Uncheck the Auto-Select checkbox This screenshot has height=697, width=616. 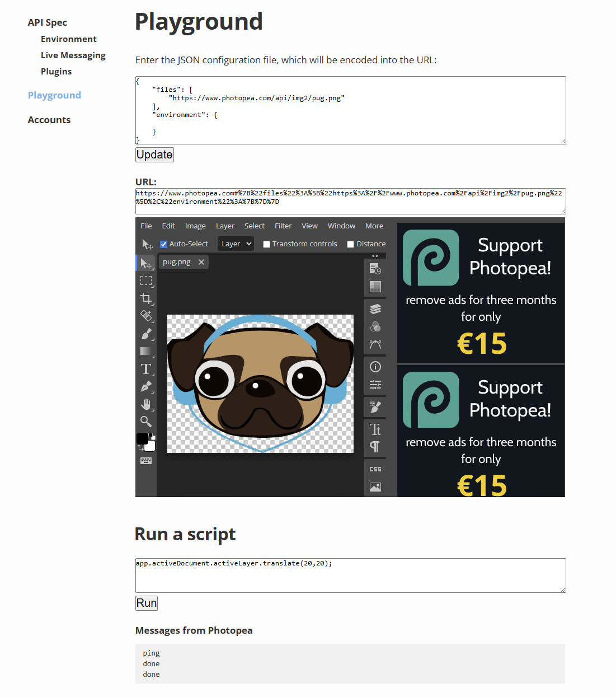tap(163, 244)
